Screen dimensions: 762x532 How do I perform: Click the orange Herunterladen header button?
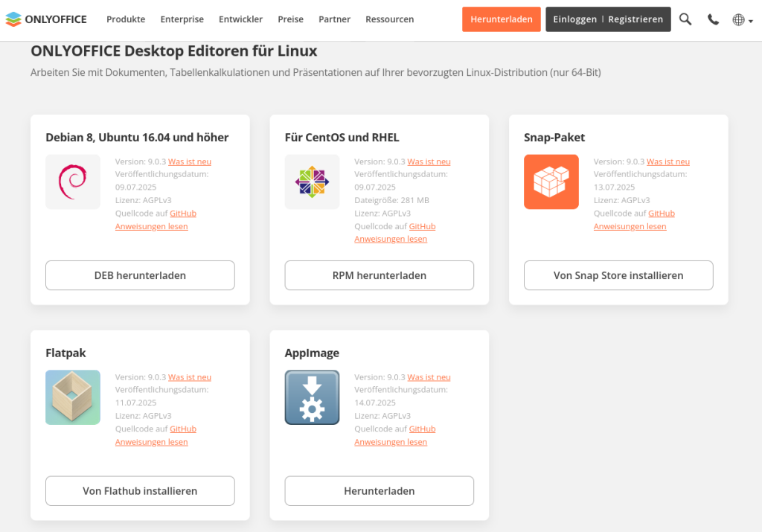502,19
